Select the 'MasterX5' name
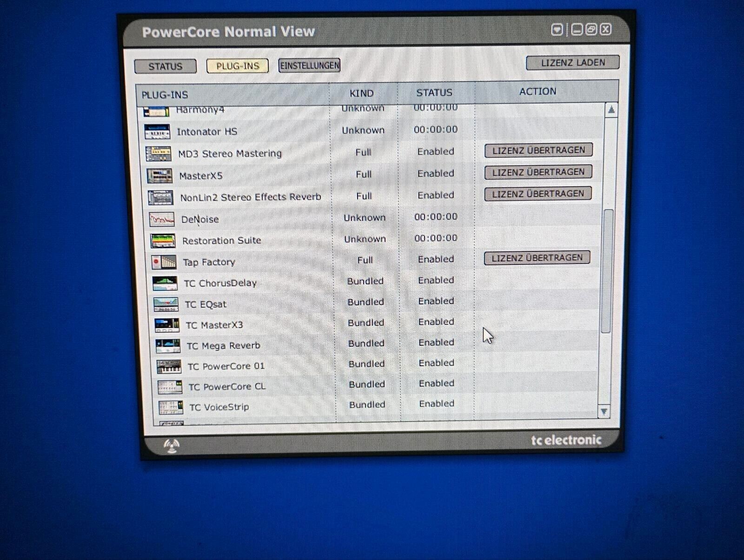This screenshot has width=744, height=560. [201, 176]
